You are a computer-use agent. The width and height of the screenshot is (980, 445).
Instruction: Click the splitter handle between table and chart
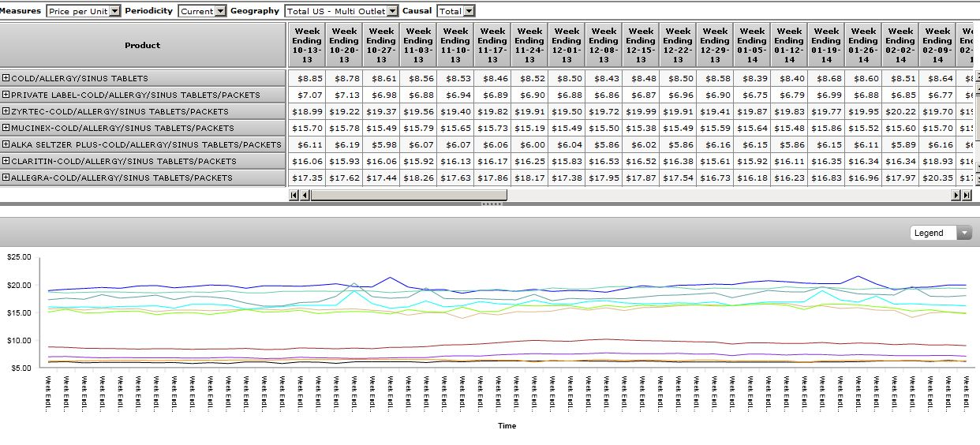[491, 204]
